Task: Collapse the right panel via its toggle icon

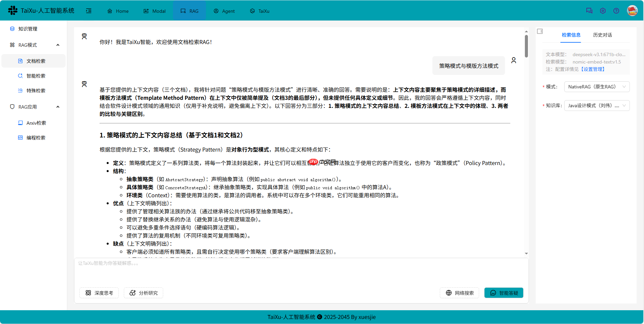Action: point(540,31)
